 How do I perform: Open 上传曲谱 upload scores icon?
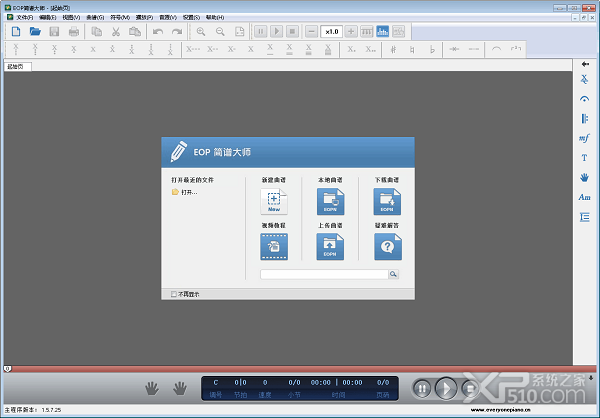pyautogui.click(x=330, y=247)
